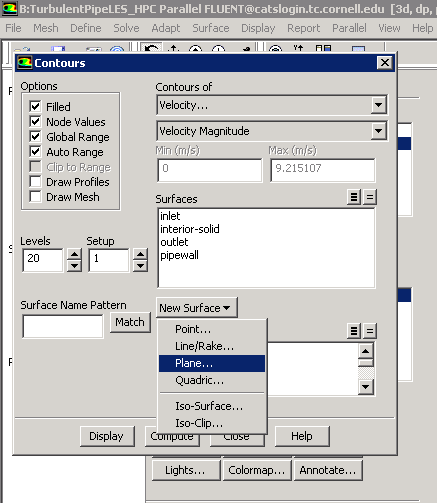The height and width of the screenshot is (503, 437).
Task: Select all surfaces in Surfaces list
Action: click(x=354, y=197)
